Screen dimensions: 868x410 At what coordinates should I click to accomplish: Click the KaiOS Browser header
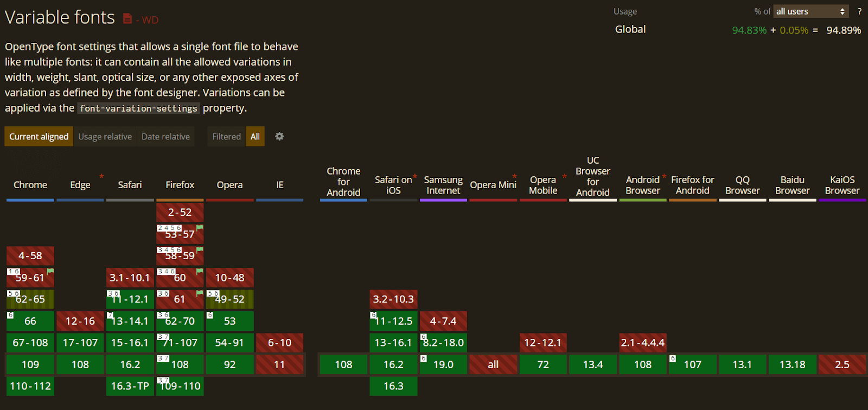(843, 185)
